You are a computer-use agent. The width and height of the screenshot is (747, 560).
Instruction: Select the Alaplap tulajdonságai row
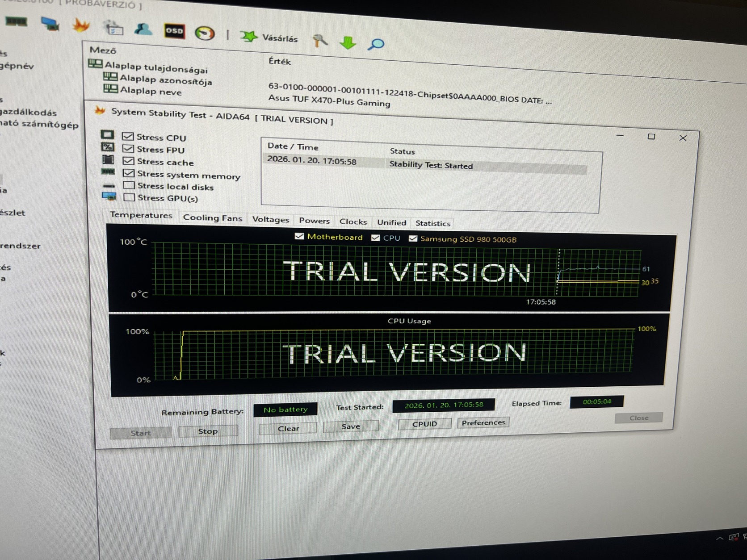click(156, 68)
